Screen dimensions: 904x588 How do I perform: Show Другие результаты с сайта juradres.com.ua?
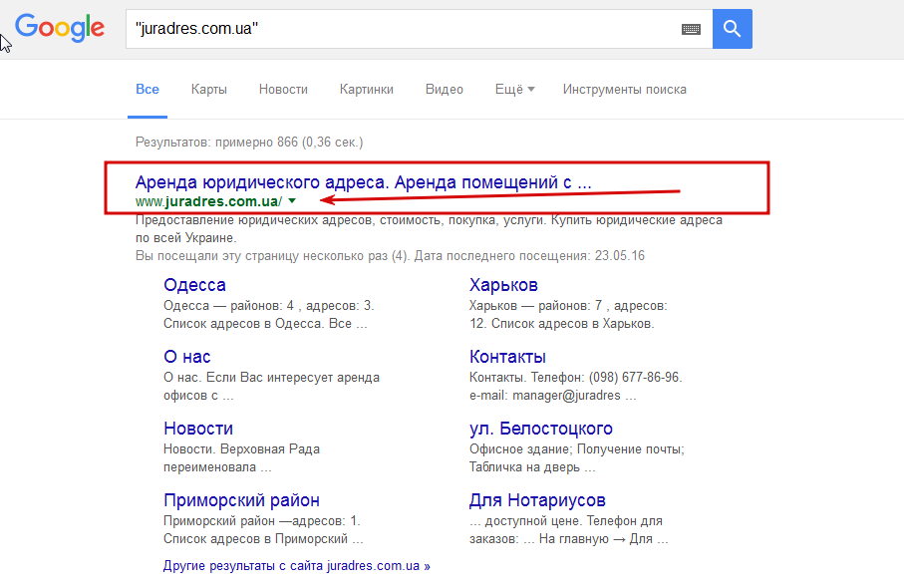[296, 565]
